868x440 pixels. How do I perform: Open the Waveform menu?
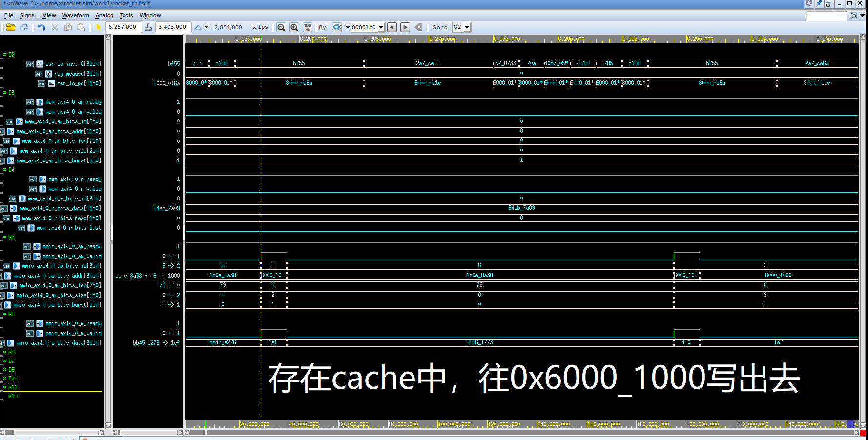(x=76, y=15)
